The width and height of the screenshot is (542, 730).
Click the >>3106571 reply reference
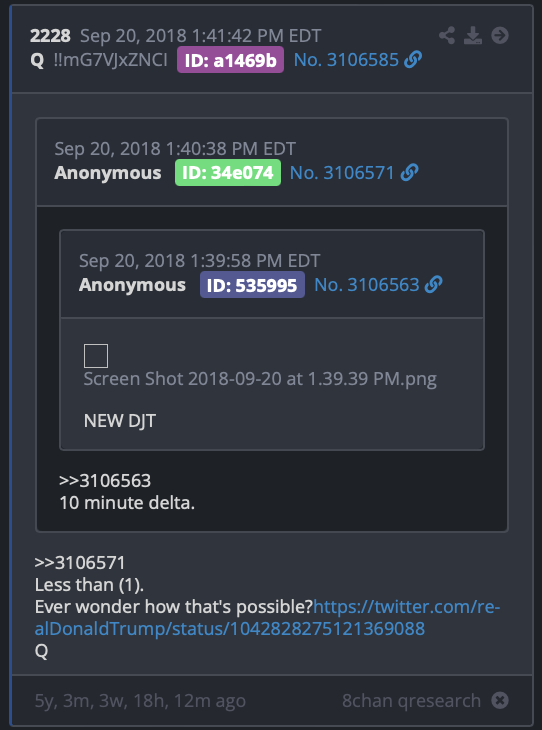(x=80, y=562)
